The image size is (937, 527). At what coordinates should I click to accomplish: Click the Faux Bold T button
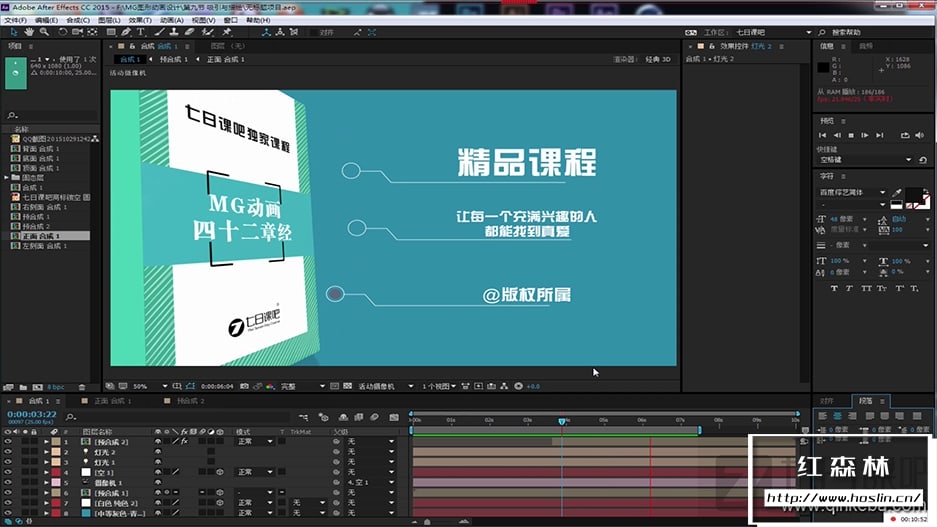(834, 288)
